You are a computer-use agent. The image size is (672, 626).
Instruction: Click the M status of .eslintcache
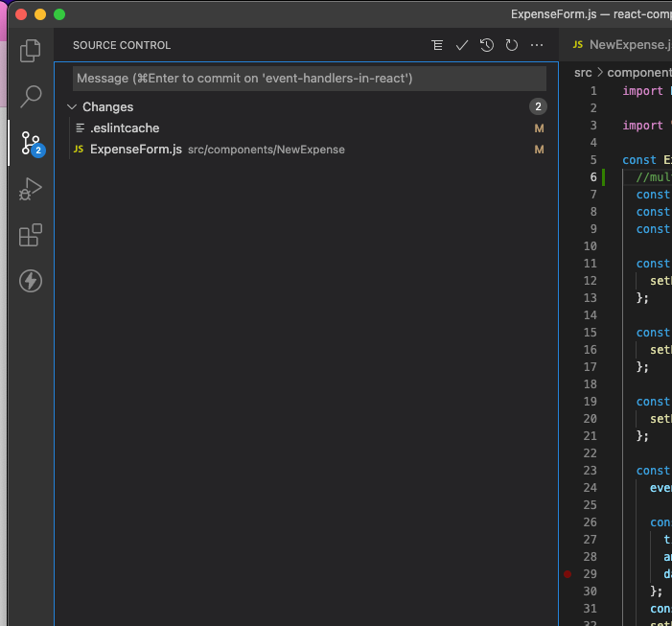[539, 128]
